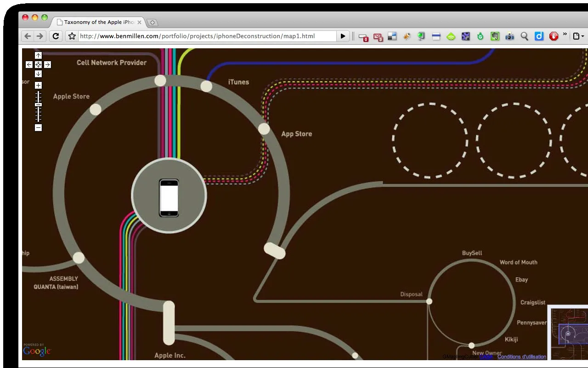This screenshot has width=588, height=368.
Task: Open the Evernote elephant extension
Action: tap(495, 36)
